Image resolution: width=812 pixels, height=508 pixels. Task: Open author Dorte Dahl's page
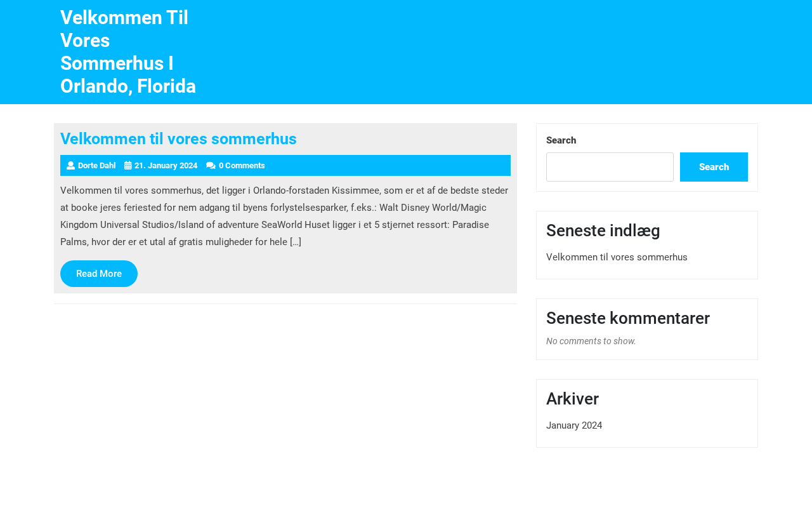click(x=96, y=166)
